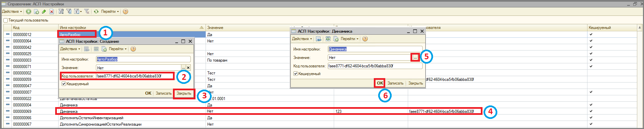Open Help in the Создание window
This screenshot has height=129, width=644.
click(133, 49)
